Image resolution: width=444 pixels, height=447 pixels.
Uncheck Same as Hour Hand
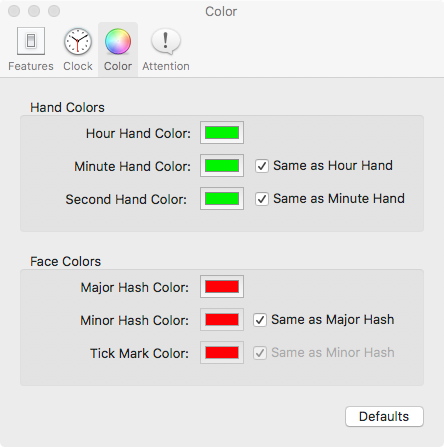tap(262, 166)
